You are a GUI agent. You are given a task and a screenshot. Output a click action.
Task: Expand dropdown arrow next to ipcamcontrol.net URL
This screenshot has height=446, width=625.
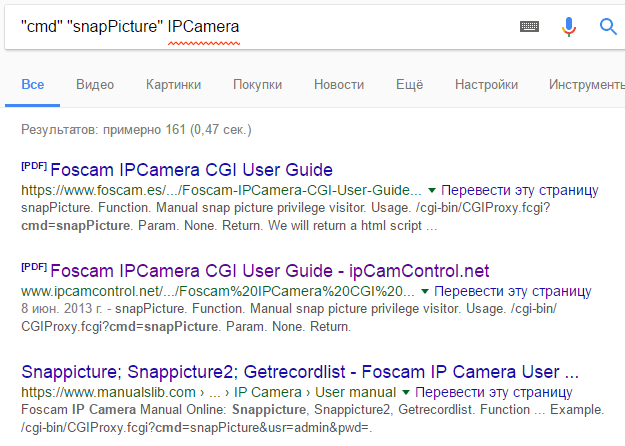pos(426,291)
